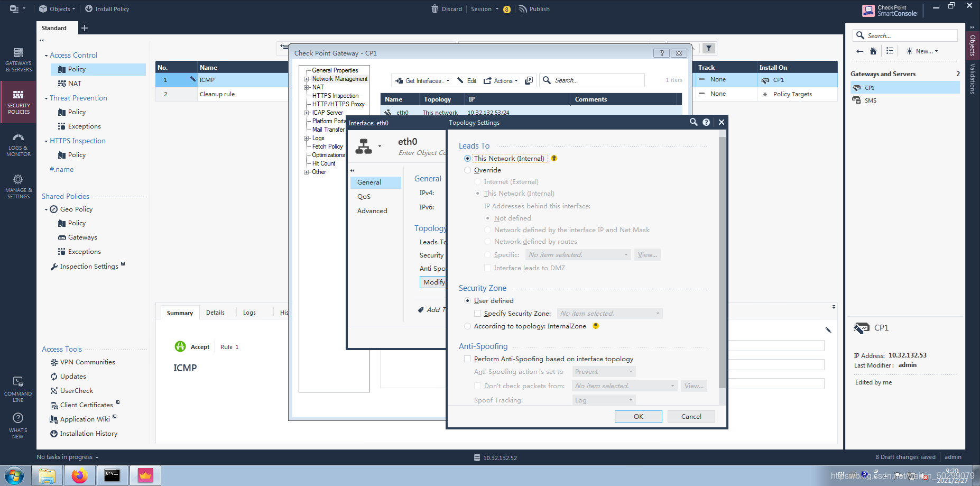
Task: Open Gateways & Servers view in sidebar
Action: pos(18,59)
